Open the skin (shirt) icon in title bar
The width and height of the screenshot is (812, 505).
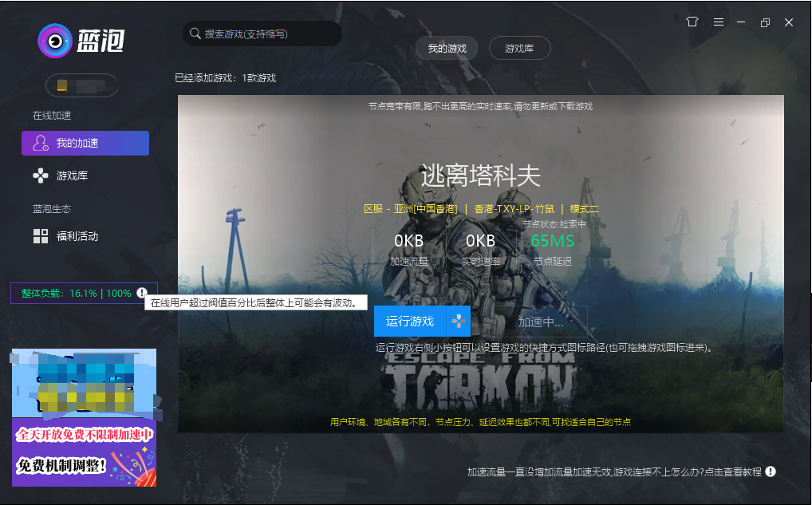click(692, 22)
